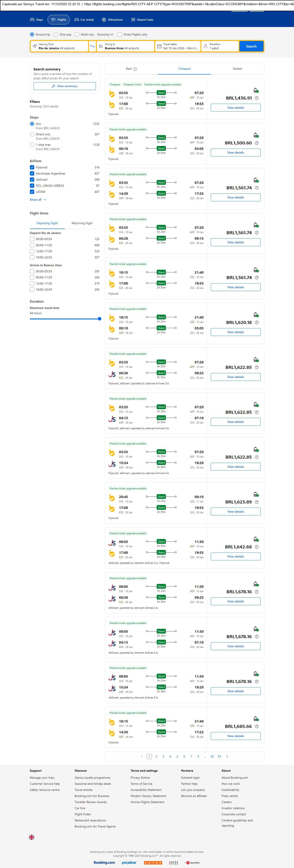Go to next results page arrow
The image size is (294, 868).
227,756
